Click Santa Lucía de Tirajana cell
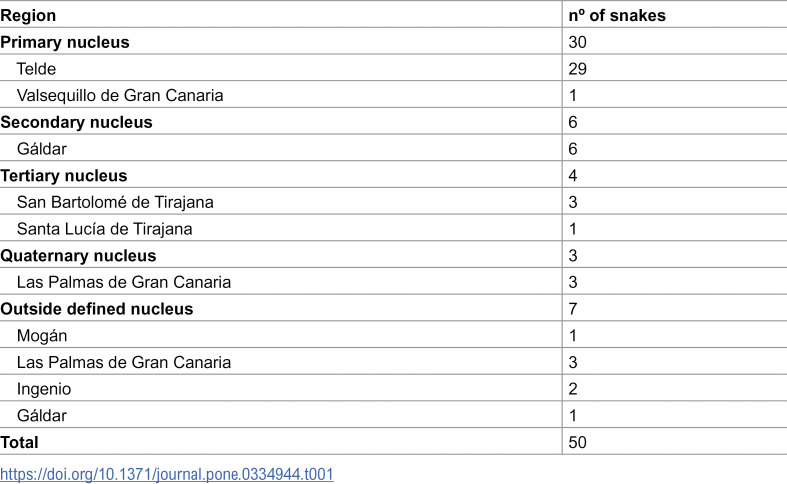This screenshot has width=787, height=484. [x=104, y=229]
